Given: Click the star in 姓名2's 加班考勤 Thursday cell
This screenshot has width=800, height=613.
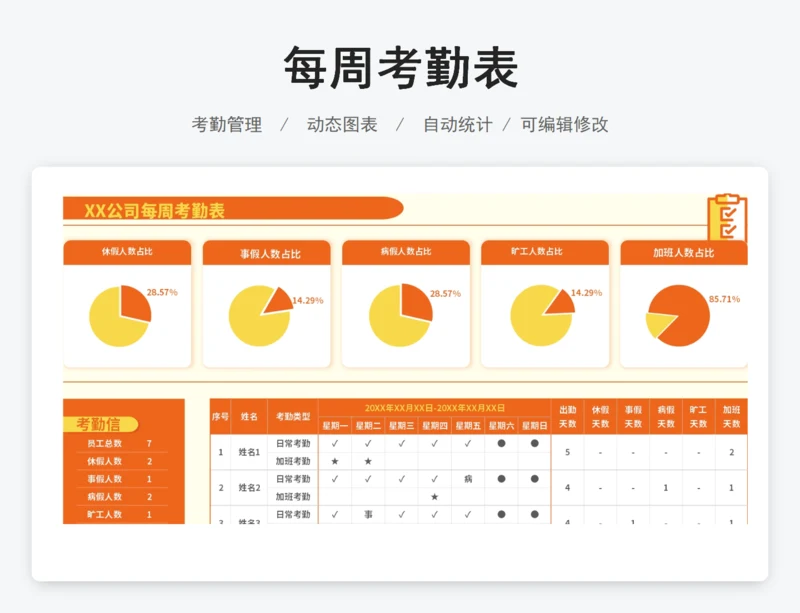Looking at the screenshot, I should (x=435, y=497).
